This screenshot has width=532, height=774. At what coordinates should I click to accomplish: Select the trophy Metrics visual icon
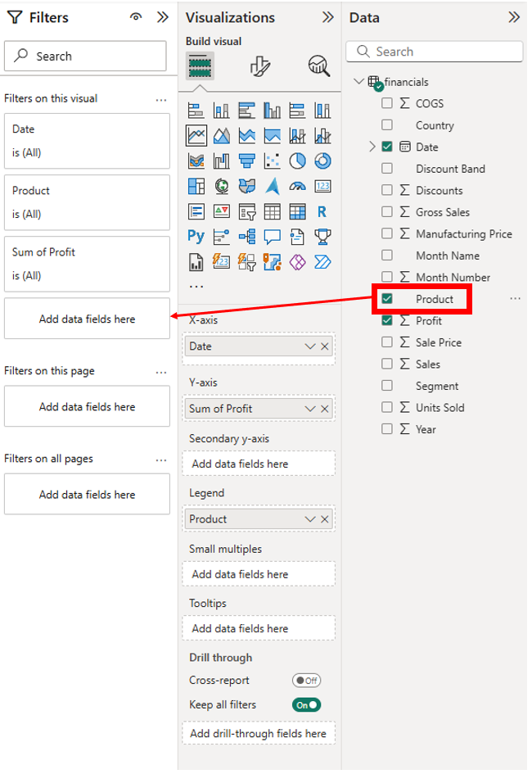323,237
